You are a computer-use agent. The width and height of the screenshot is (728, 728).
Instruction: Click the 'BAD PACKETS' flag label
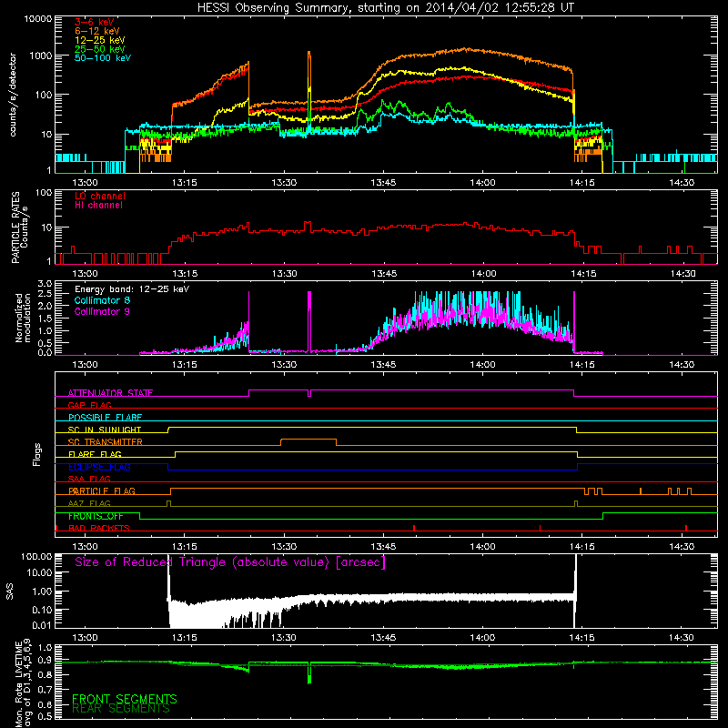click(x=99, y=528)
